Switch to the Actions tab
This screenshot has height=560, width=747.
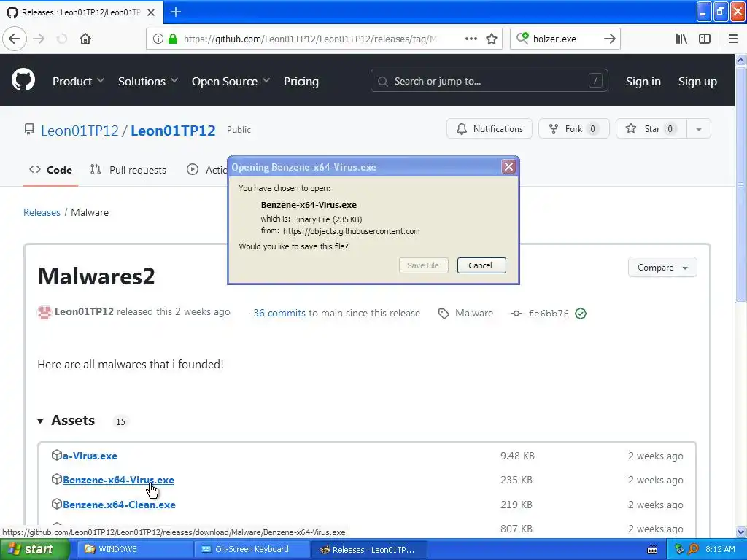(x=206, y=170)
